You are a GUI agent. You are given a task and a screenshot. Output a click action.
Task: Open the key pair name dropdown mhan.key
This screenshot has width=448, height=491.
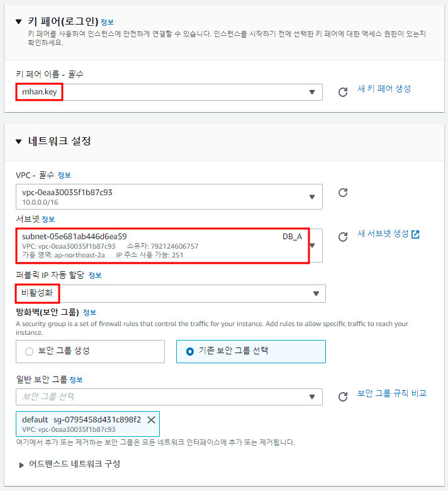pos(169,92)
